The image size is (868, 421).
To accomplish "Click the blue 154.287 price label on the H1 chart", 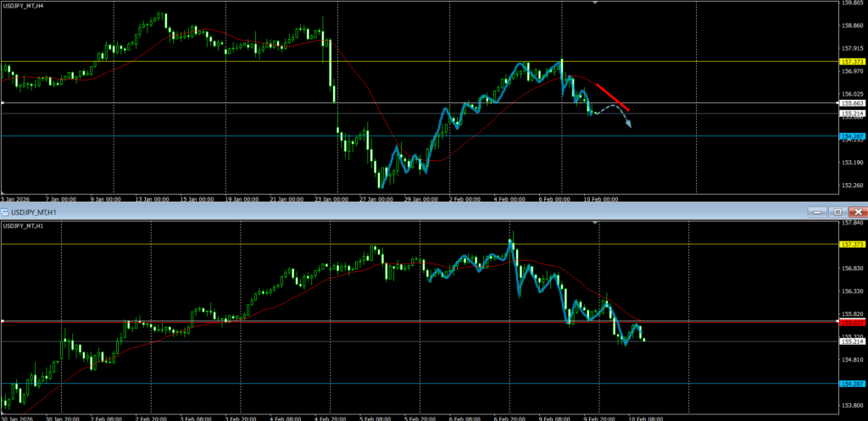I will (x=851, y=384).
